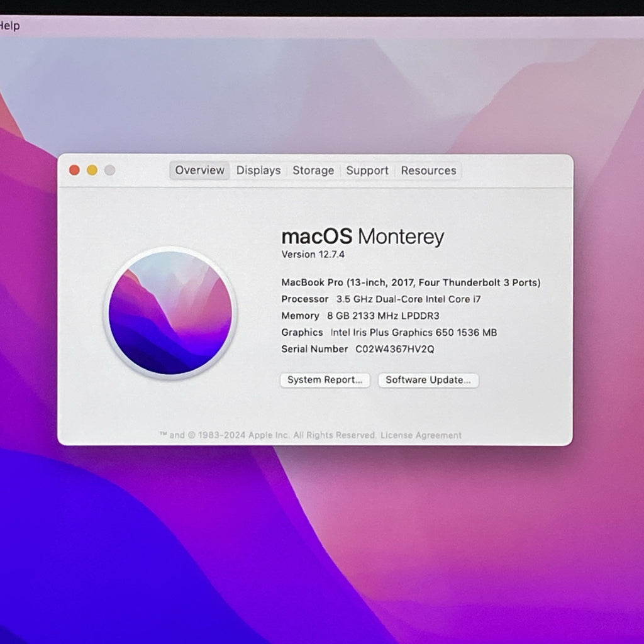Click the System Report button

coord(325,380)
